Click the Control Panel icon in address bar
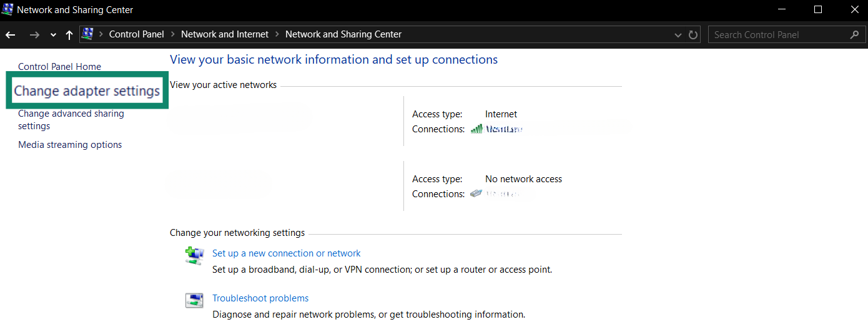Screen dimensions: 868x327 tap(88, 34)
